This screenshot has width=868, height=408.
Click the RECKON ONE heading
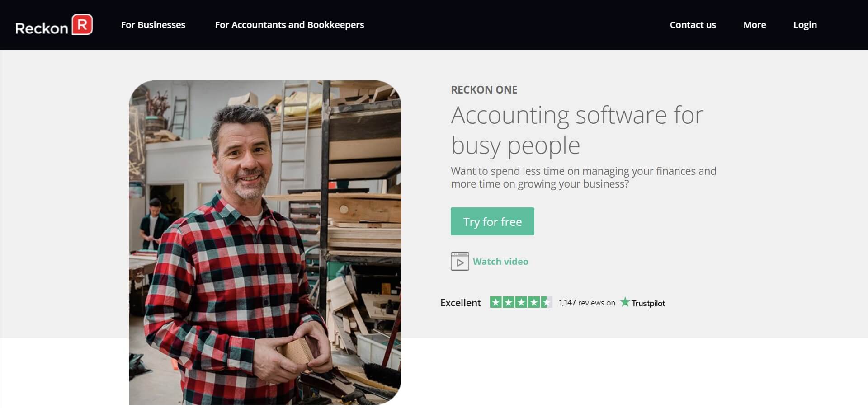[x=484, y=89]
